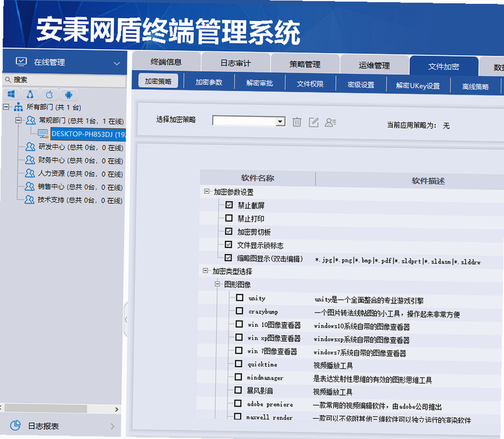Viewport: 504px width, 439px height.
Task: Click the 所有部门 organization icon
Action: coord(18,106)
